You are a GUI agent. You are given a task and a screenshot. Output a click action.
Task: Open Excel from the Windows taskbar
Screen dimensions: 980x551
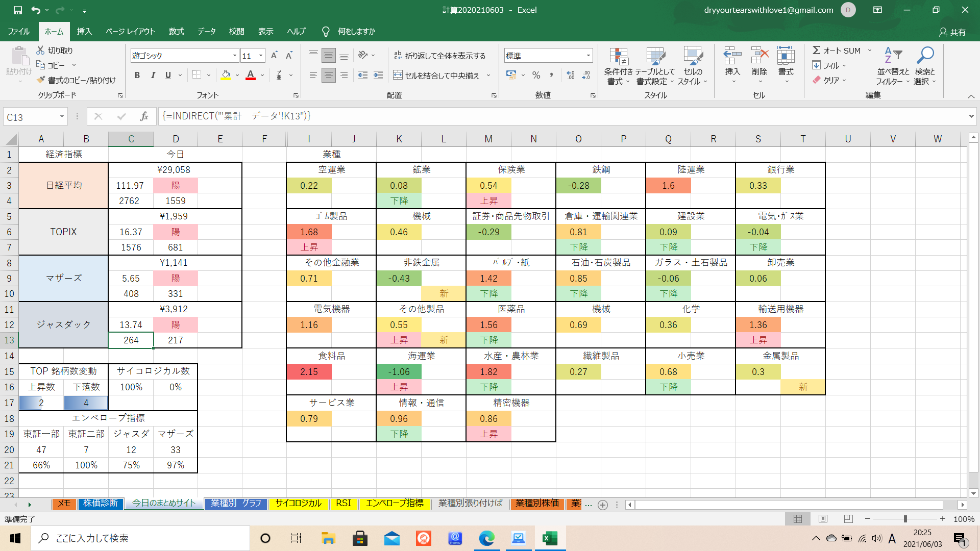(550, 538)
